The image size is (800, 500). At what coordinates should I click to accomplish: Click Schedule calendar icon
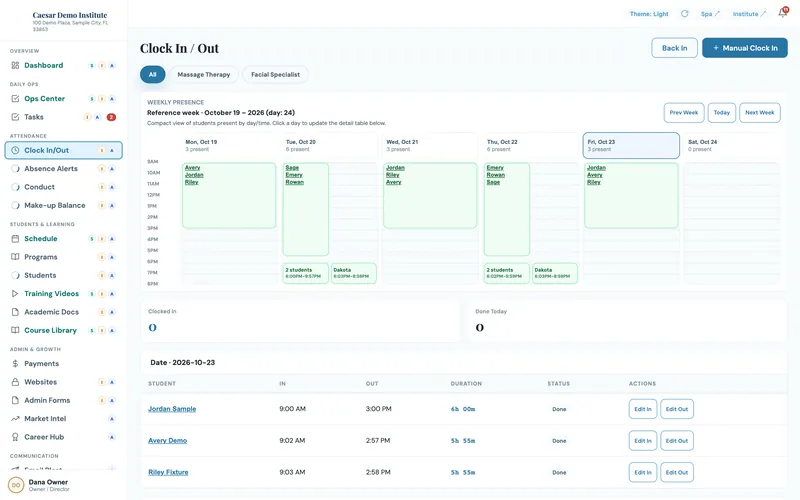point(15,238)
